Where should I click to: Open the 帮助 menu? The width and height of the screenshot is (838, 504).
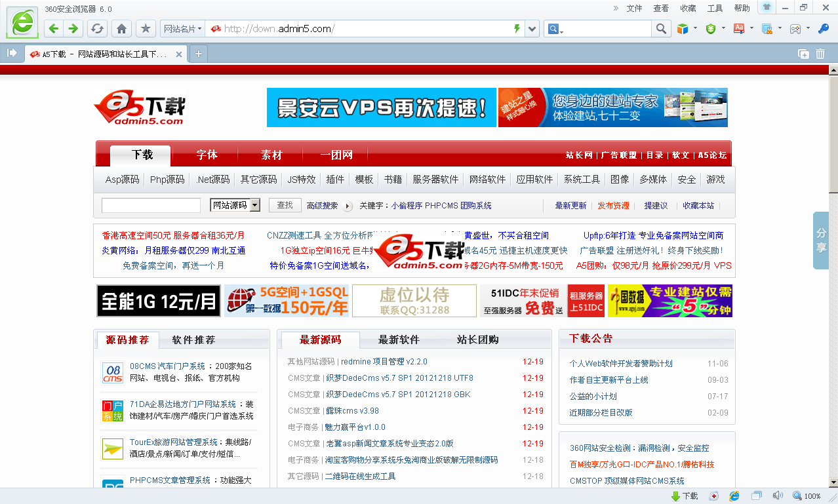pos(742,9)
